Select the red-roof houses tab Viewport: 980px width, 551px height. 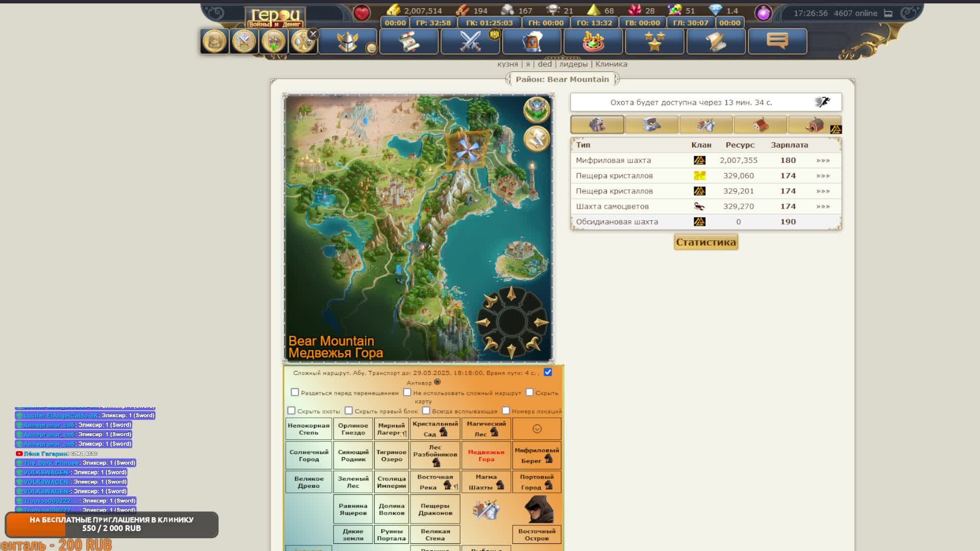pyautogui.click(x=761, y=124)
